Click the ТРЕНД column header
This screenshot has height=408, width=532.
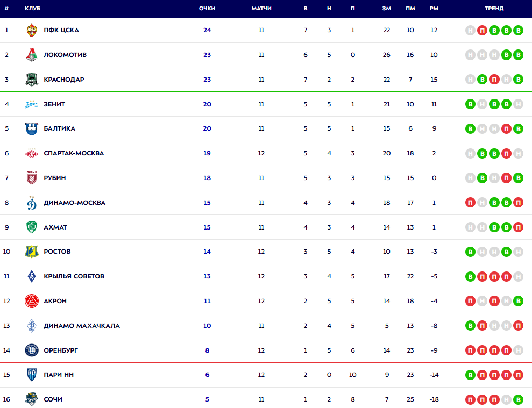tap(494, 9)
